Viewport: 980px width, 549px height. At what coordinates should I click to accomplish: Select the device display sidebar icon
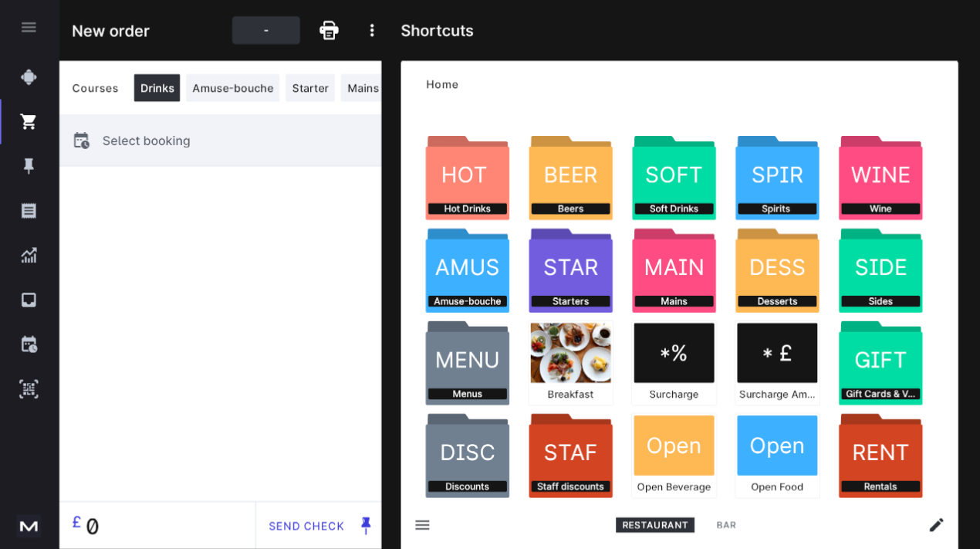(29, 300)
